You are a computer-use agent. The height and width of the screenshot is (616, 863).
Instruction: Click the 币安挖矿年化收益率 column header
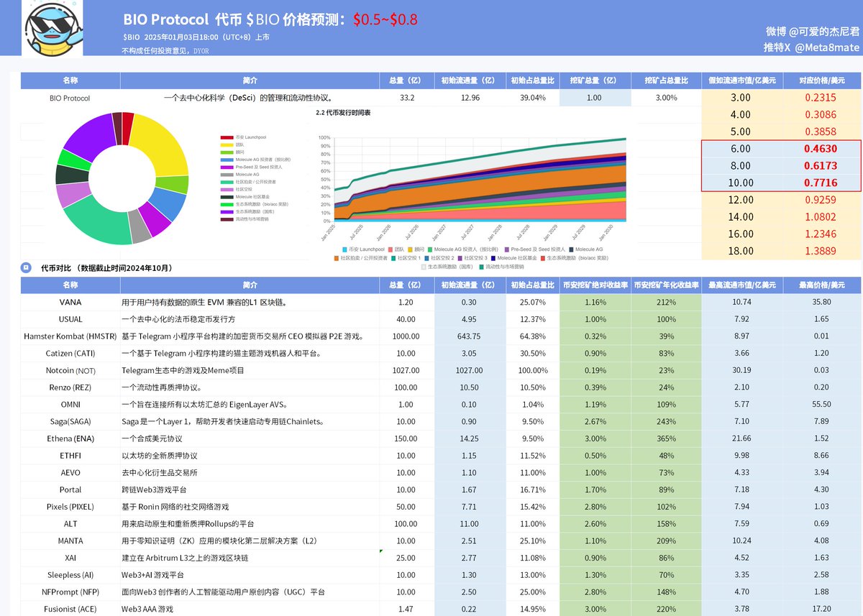(665, 285)
